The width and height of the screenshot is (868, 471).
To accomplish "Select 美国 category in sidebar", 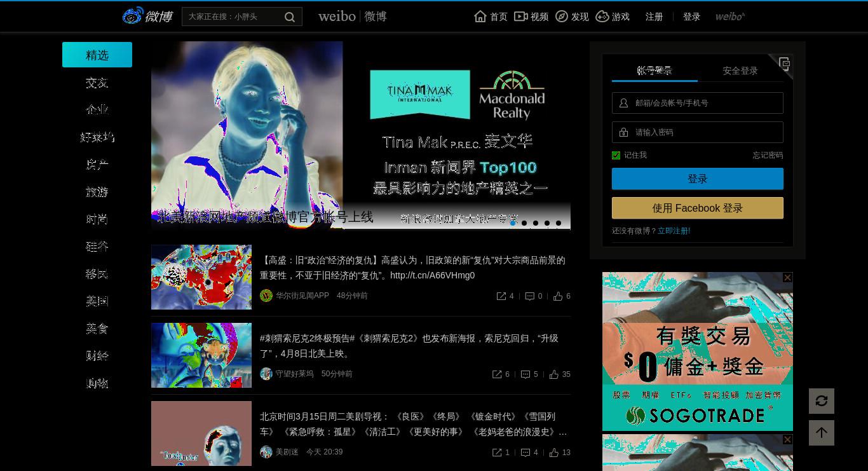I will tap(97, 301).
